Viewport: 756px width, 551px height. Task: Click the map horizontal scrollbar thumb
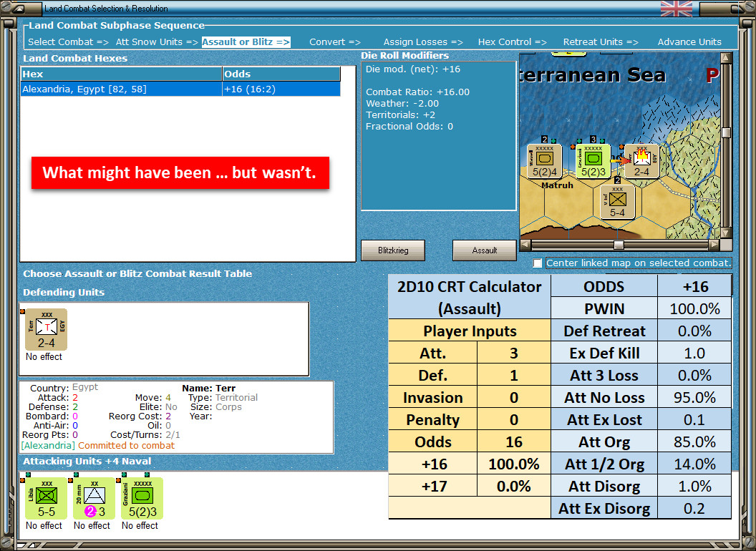click(619, 245)
